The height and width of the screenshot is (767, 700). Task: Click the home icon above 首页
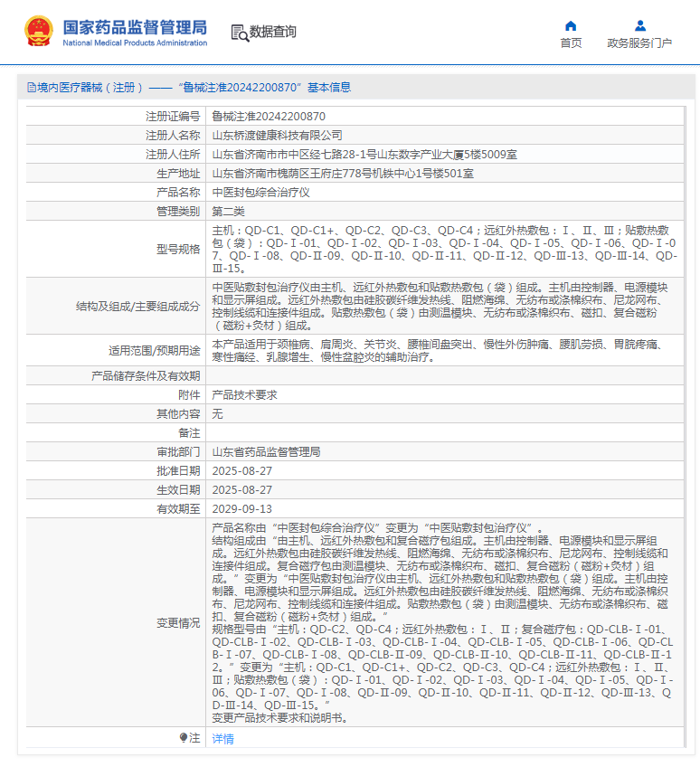coord(571,26)
